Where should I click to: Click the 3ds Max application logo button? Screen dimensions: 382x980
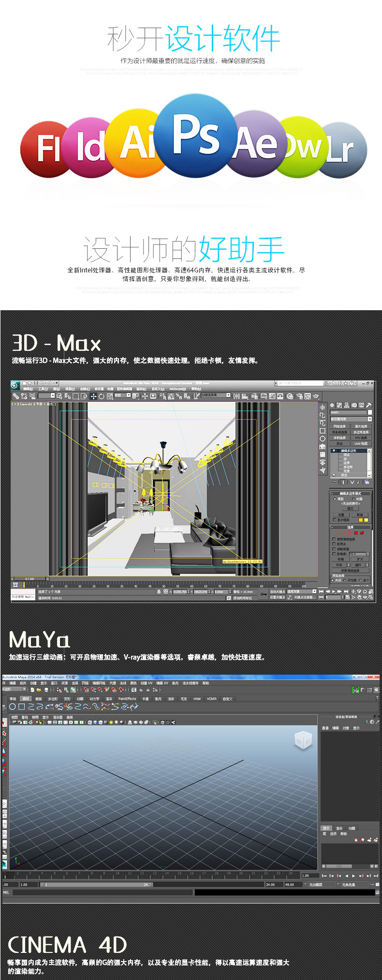point(15,385)
